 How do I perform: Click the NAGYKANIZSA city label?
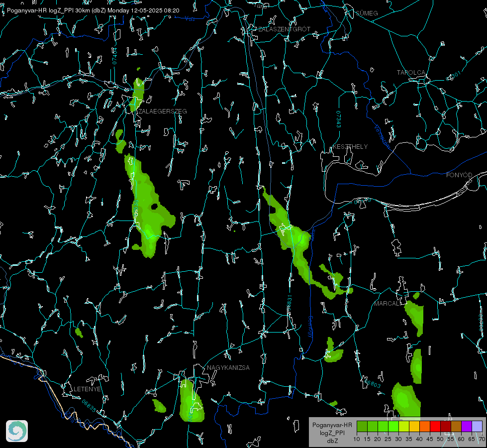coord(228,367)
